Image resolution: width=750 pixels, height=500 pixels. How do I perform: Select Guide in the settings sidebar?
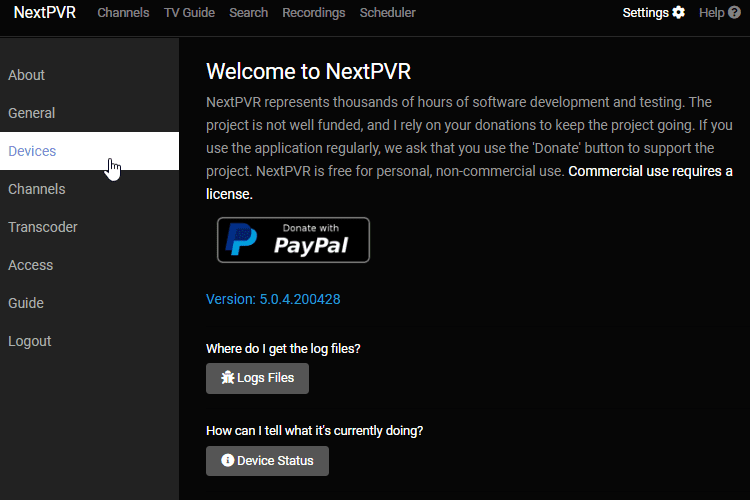click(x=89, y=303)
